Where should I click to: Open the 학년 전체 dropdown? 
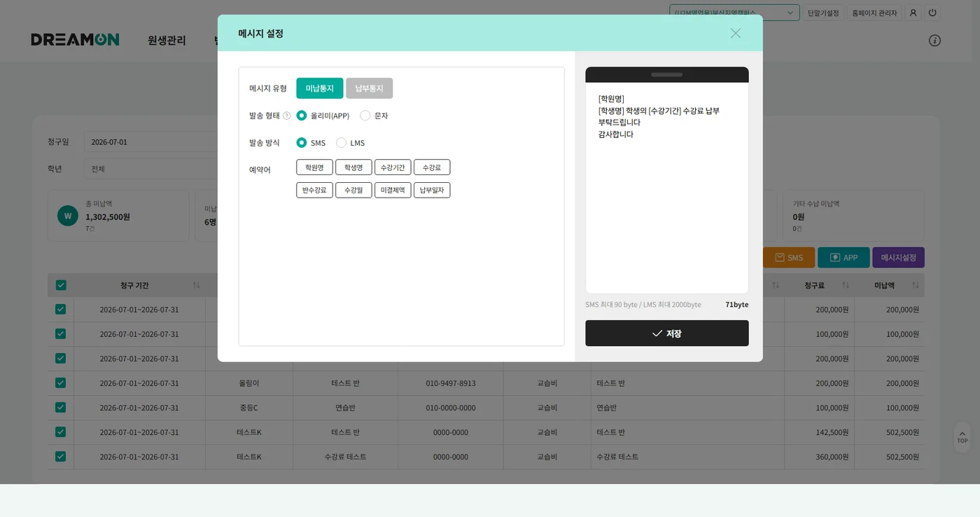150,169
